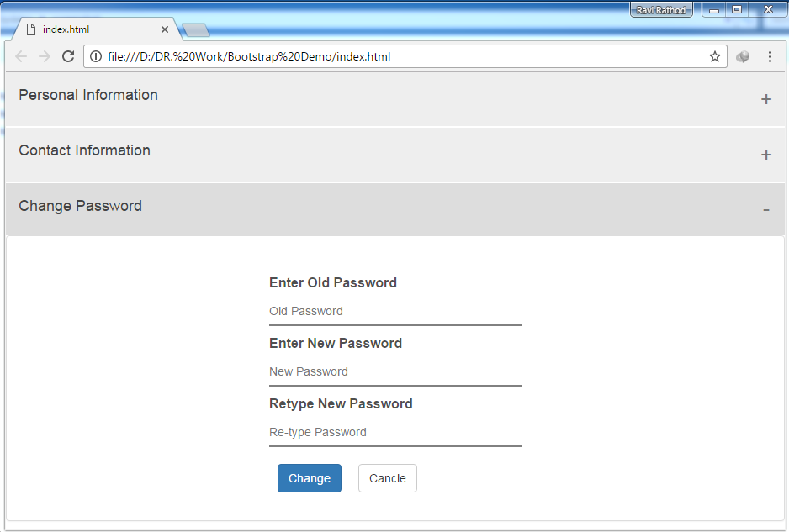Viewport: 789px width, 532px height.
Task: View site info via the circled i icon
Action: (96, 56)
